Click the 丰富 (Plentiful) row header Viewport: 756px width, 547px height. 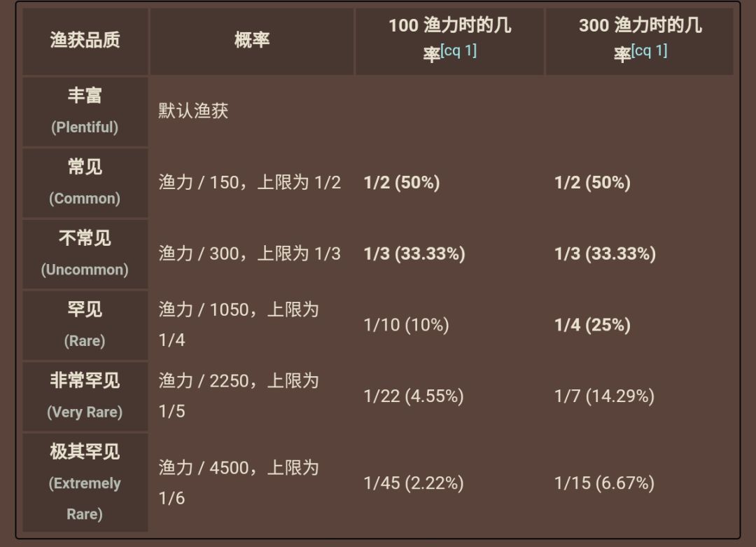(85, 111)
